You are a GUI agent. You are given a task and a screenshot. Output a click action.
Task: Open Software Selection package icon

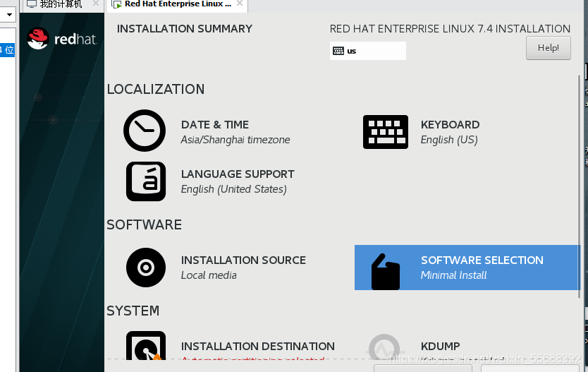point(386,272)
